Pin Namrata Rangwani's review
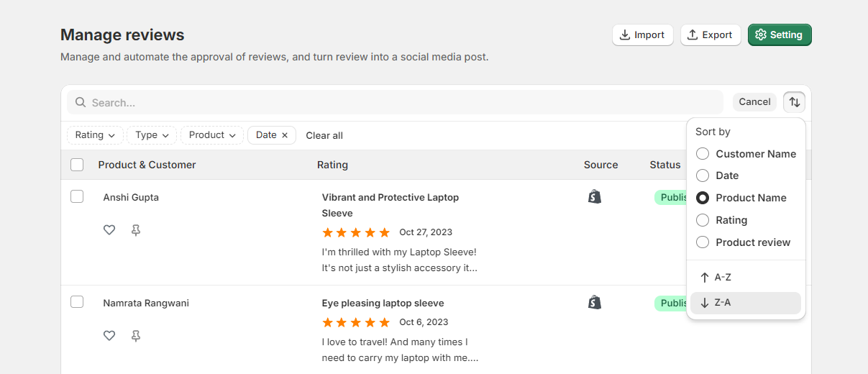868x374 pixels. 136,336
